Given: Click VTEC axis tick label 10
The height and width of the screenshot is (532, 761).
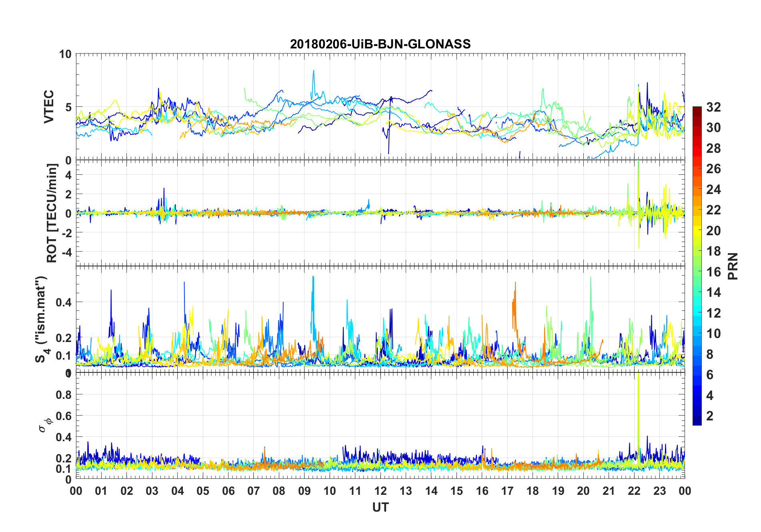Looking at the screenshot, I should pyautogui.click(x=65, y=54).
